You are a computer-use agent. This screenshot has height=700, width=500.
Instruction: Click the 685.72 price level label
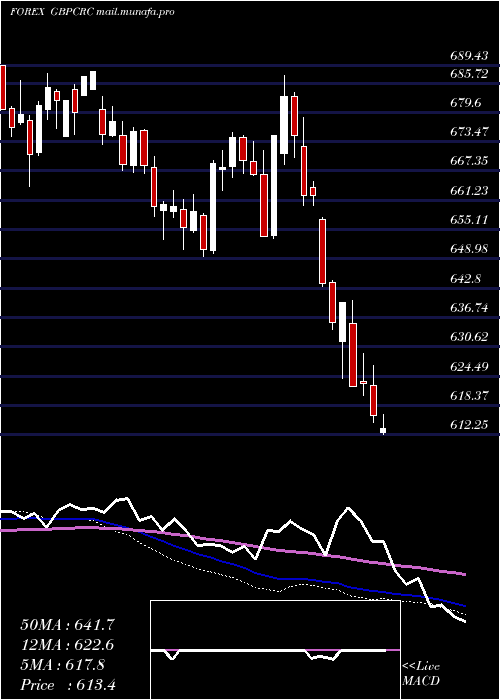tap(469, 74)
